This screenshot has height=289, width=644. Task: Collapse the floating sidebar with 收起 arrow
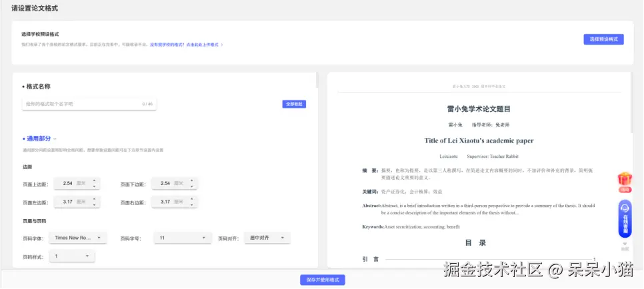(625, 246)
